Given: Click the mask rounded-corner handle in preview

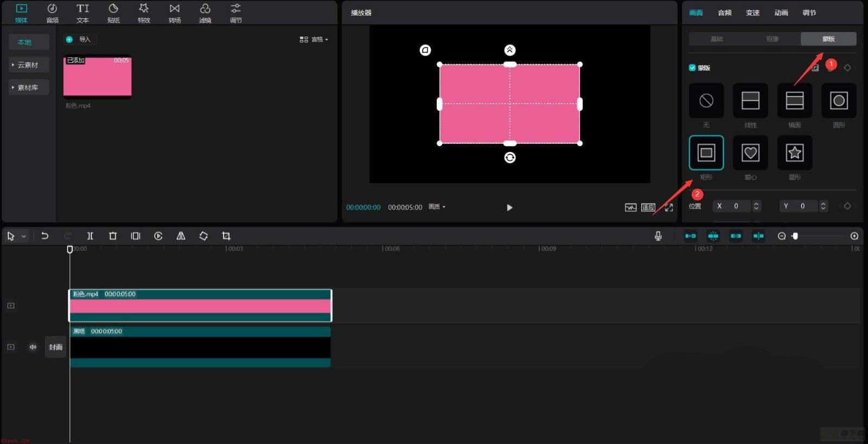Looking at the screenshot, I should [x=425, y=50].
